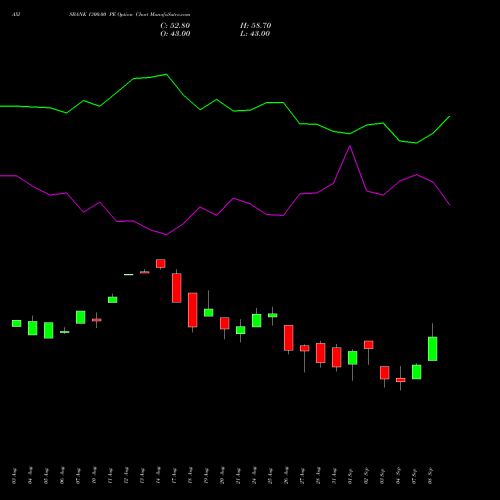Click the green candlestick for 01 Sep
This screenshot has height=500, width=500.
pos(353,358)
